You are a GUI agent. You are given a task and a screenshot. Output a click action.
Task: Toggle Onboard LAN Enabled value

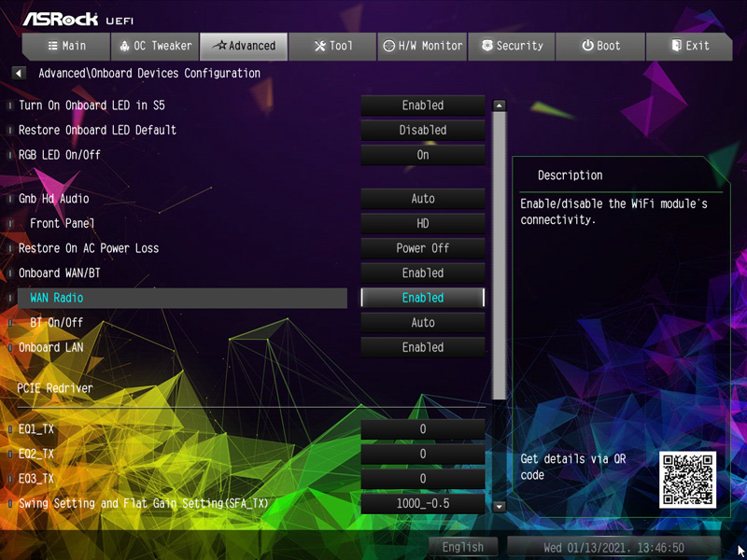[423, 347]
